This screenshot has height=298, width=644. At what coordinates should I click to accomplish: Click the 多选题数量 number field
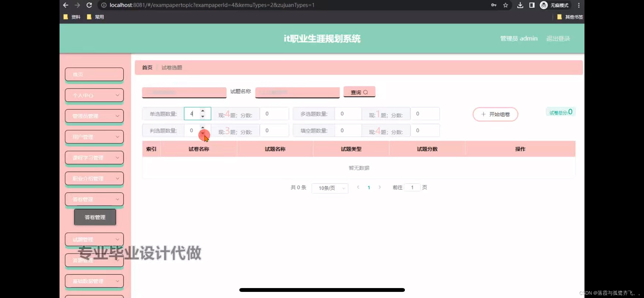coord(348,114)
